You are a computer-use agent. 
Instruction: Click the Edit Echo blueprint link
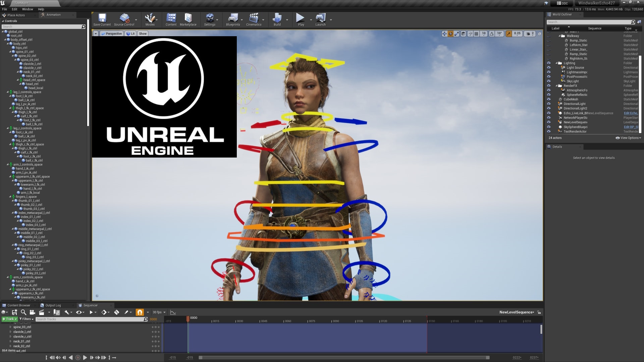[x=630, y=113]
